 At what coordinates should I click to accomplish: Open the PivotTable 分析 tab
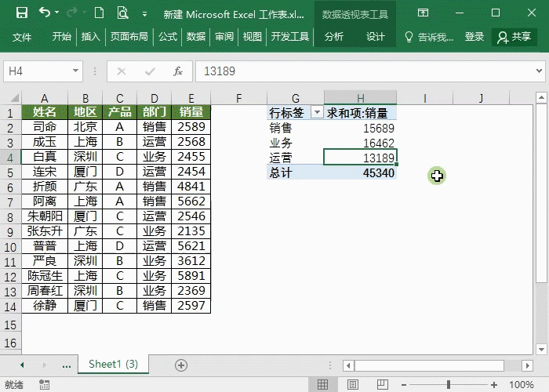[333, 36]
